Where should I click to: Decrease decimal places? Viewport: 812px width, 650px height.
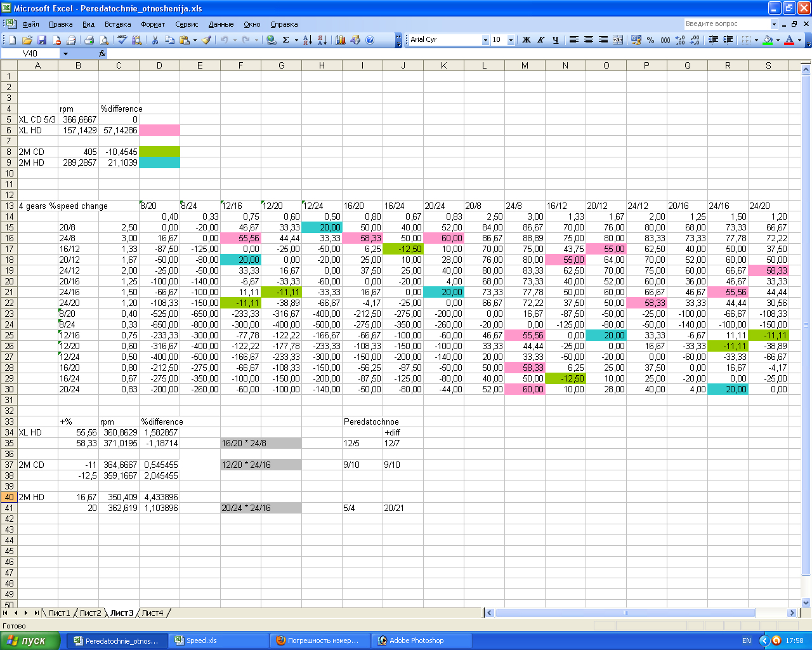695,40
